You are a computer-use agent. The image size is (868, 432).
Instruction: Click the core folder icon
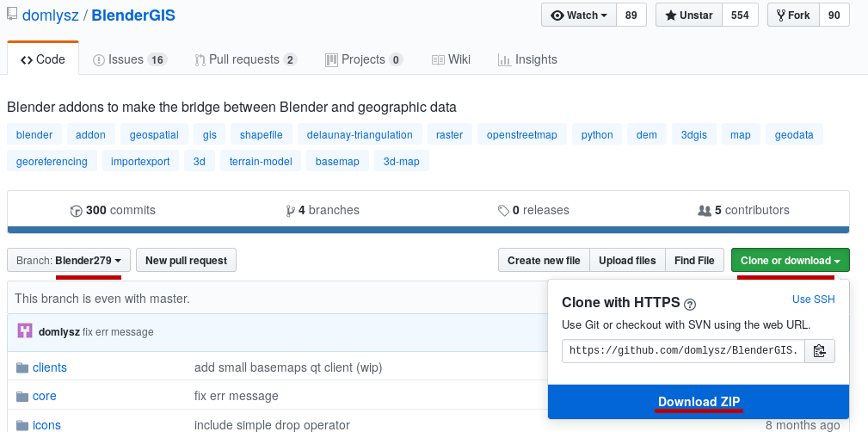(x=22, y=396)
